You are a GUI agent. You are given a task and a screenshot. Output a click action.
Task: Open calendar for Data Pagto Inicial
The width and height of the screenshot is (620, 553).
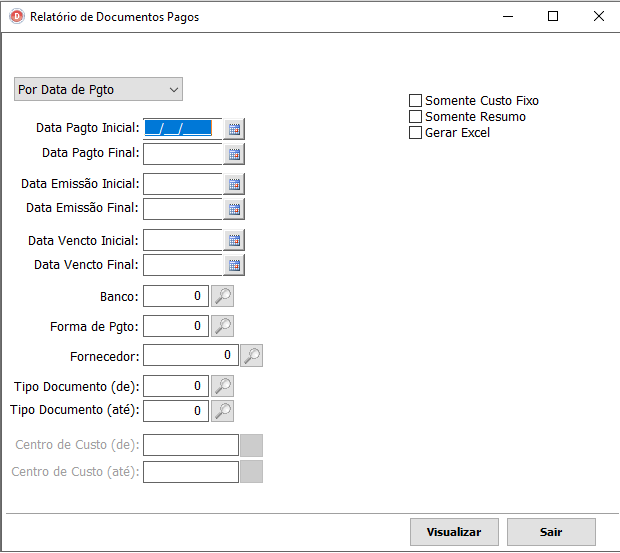234,129
